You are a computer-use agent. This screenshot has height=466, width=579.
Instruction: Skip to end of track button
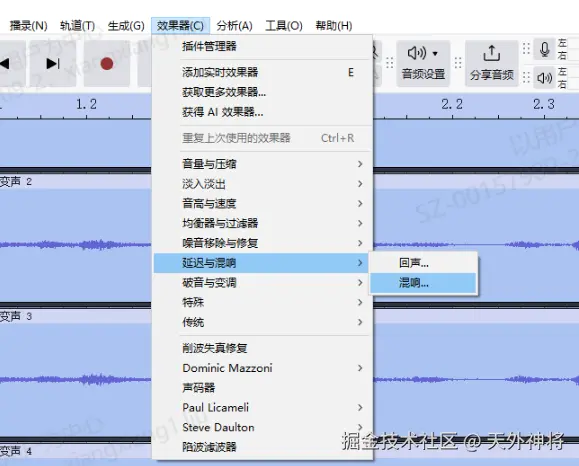tap(53, 64)
